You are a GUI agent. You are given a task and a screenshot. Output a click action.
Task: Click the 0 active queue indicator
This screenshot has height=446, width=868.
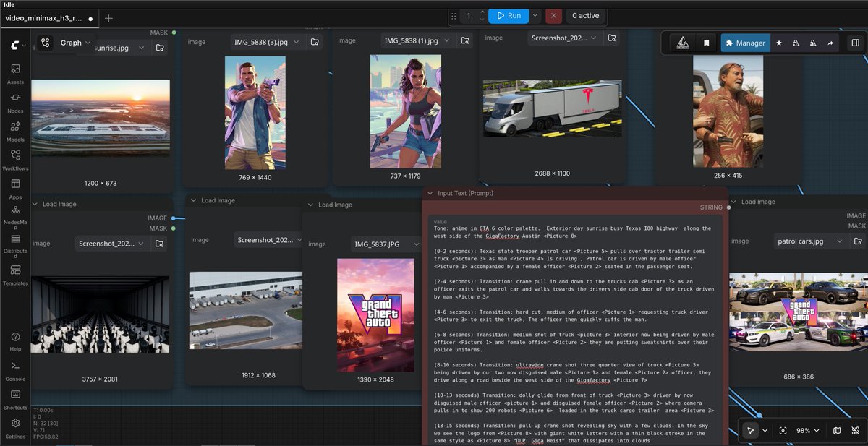point(585,15)
